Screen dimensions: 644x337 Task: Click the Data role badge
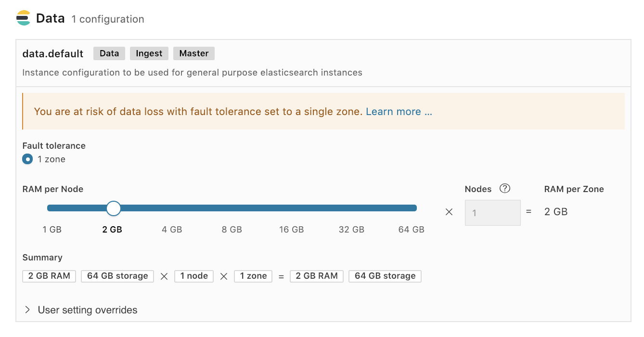109,53
